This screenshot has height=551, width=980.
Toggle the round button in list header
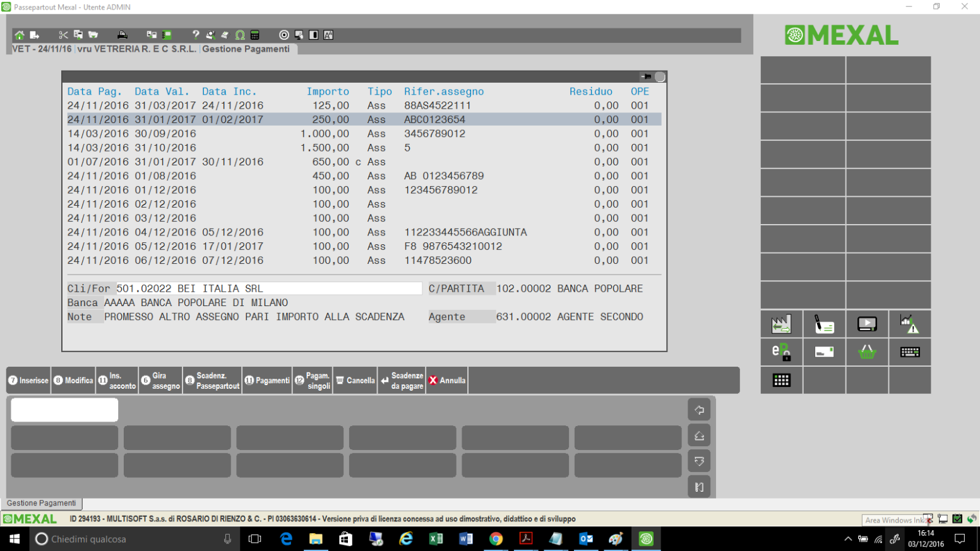pos(660,77)
